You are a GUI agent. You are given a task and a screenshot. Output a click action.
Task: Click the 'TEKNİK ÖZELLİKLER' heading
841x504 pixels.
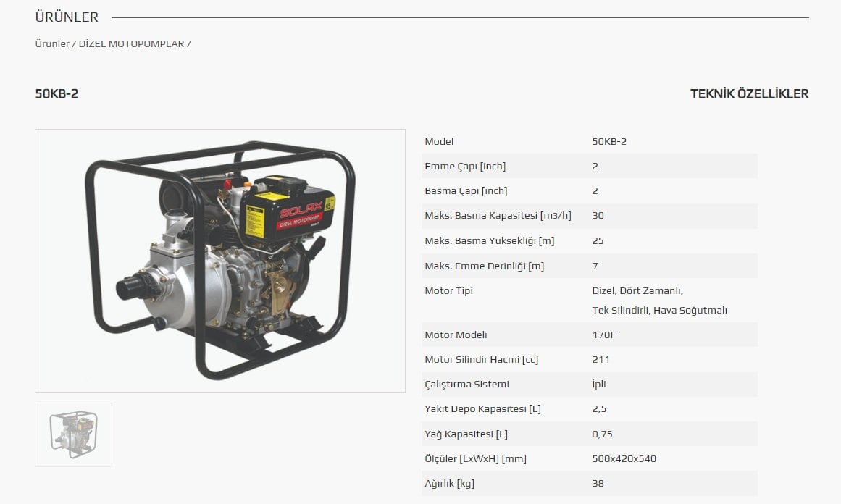pos(749,93)
